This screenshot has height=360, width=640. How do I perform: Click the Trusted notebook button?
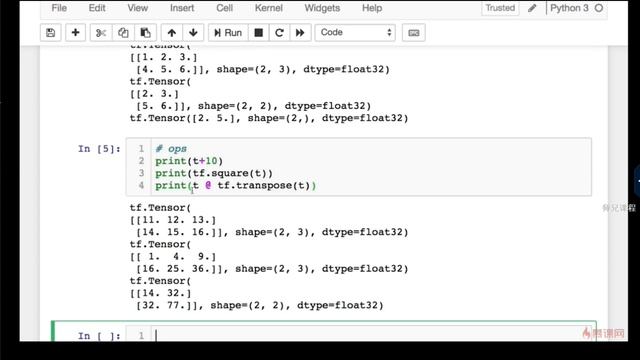click(500, 8)
